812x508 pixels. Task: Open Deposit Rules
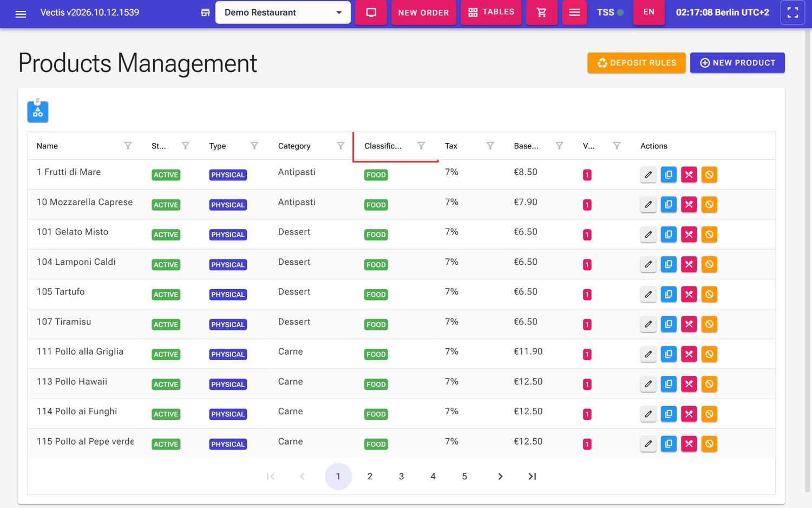pyautogui.click(x=637, y=63)
